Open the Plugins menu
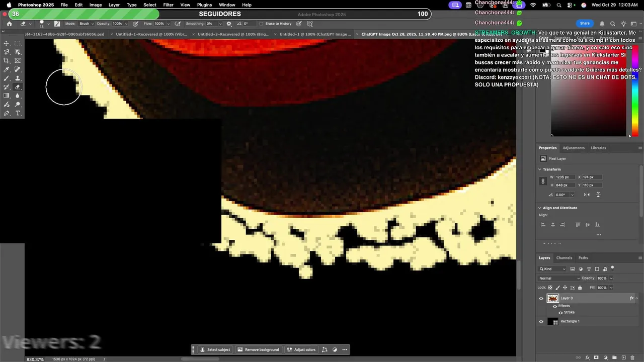Screen dimensions: 644x362 204,5
